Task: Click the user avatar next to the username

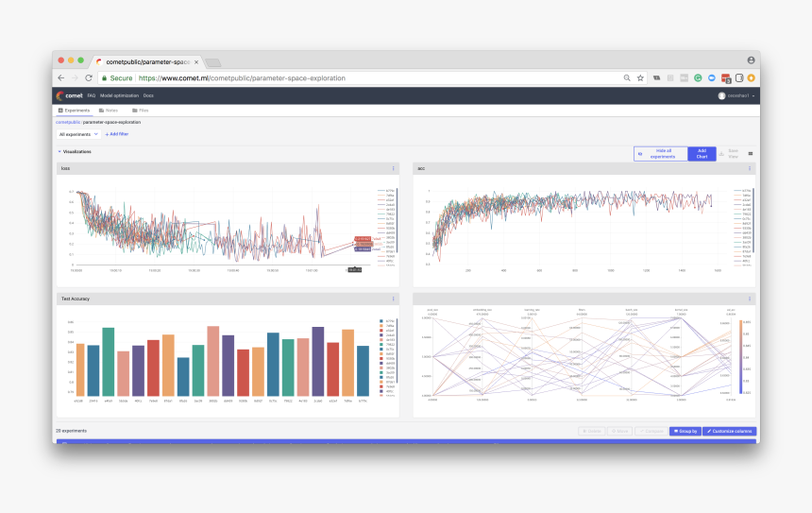Action: pos(721,95)
